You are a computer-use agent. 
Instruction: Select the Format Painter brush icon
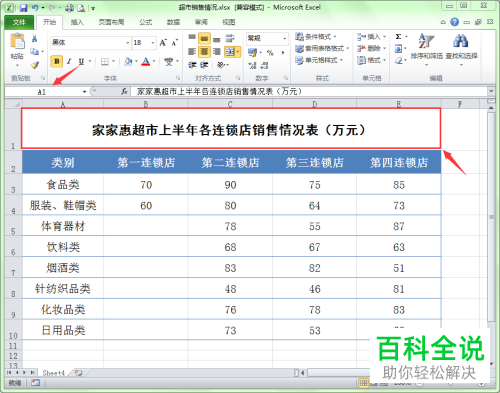point(34,65)
